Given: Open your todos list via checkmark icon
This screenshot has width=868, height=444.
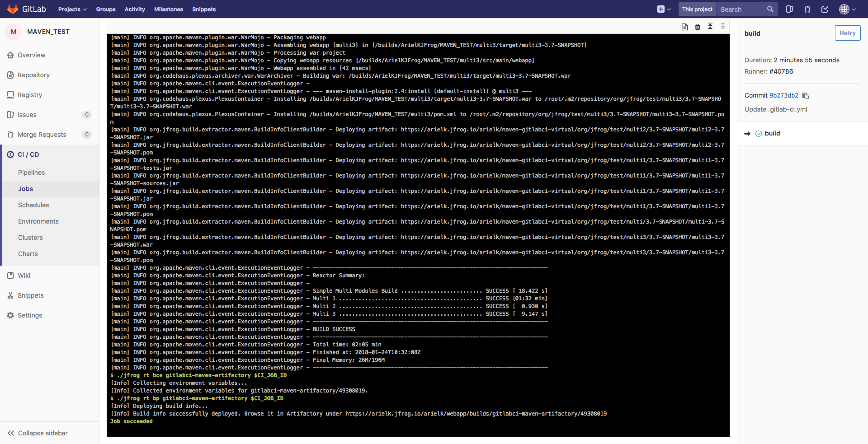Looking at the screenshot, I should pyautogui.click(x=825, y=9).
